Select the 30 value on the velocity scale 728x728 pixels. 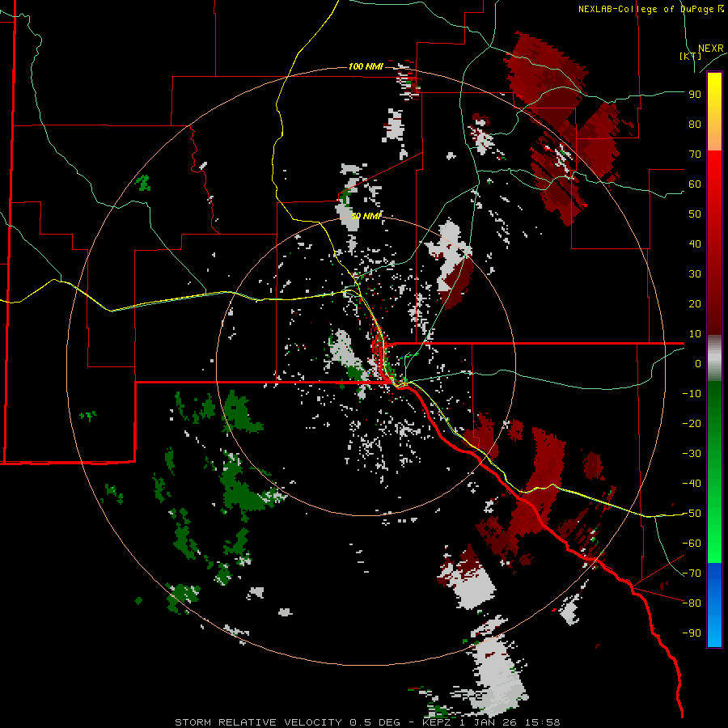(x=695, y=274)
